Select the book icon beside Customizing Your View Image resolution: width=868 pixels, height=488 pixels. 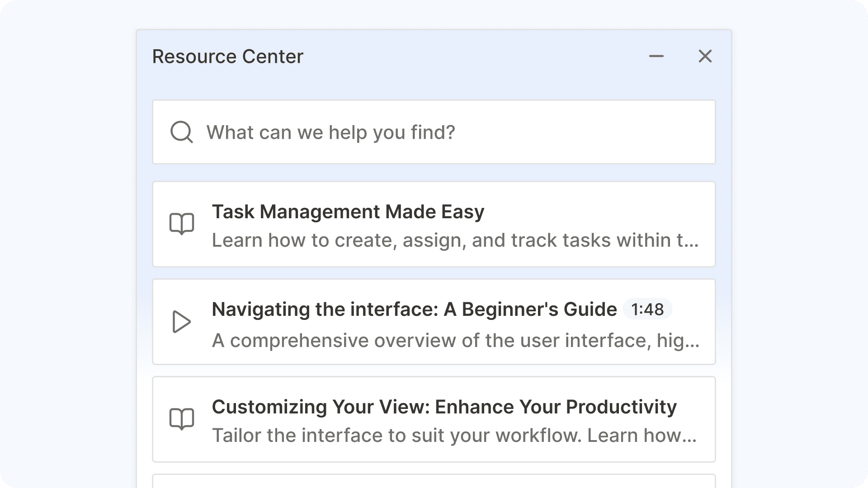tap(182, 419)
